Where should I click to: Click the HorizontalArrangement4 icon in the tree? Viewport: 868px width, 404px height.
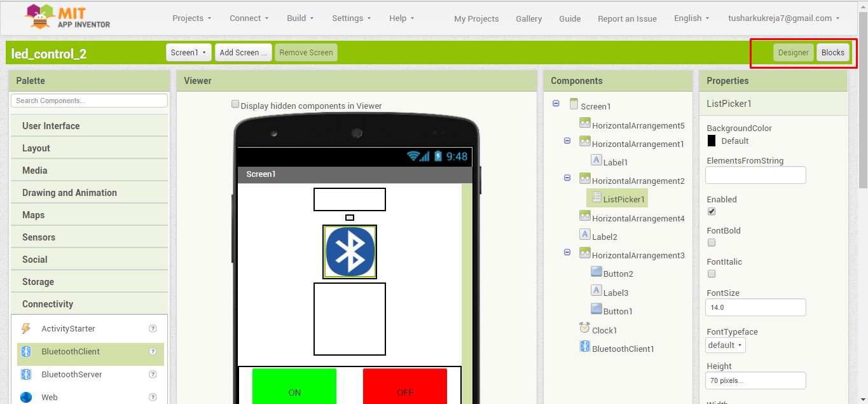coord(585,216)
